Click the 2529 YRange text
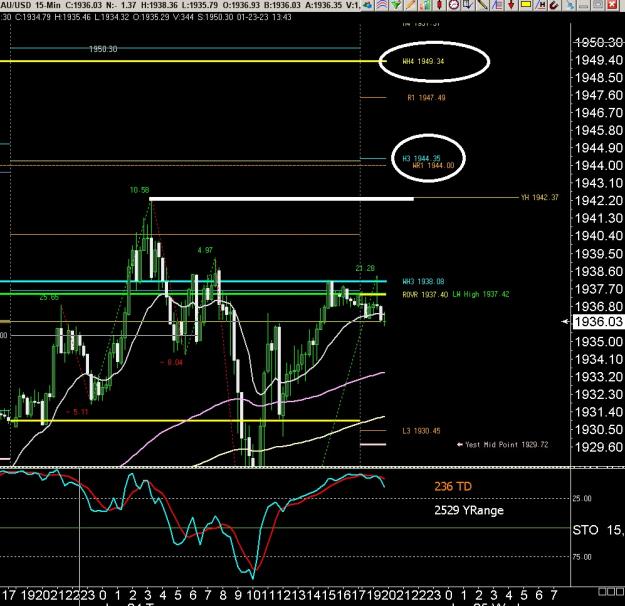Image resolution: width=625 pixels, height=606 pixels. 469,510
